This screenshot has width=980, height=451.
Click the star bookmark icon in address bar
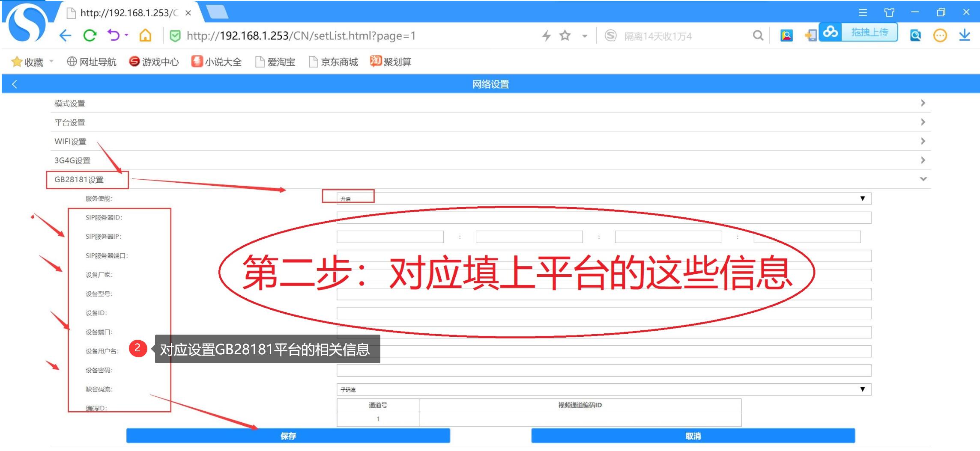click(565, 36)
